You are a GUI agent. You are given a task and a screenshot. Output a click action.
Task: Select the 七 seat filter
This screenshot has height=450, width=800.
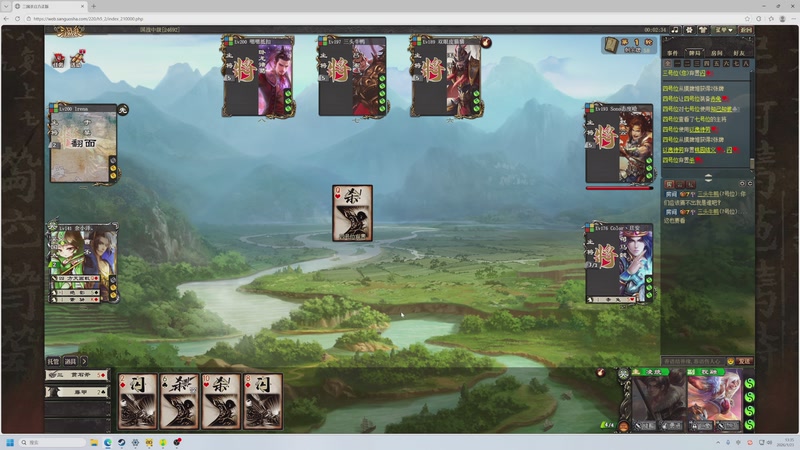(736, 63)
